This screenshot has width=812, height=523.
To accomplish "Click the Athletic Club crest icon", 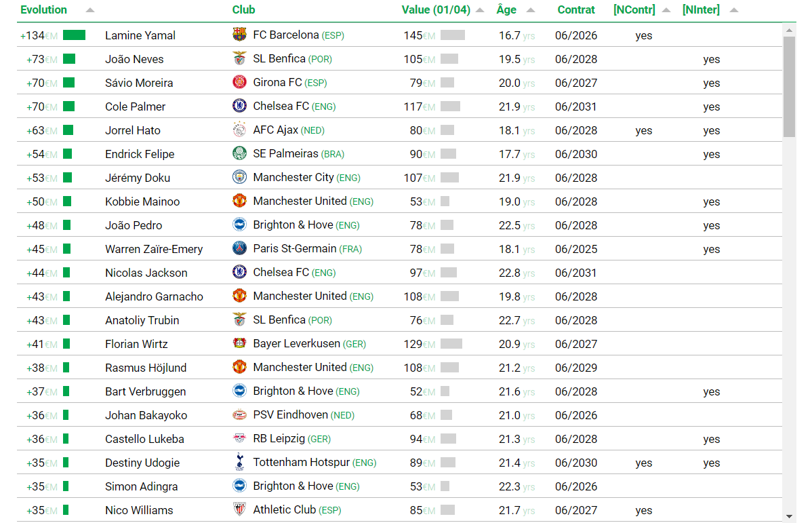I will point(239,509).
